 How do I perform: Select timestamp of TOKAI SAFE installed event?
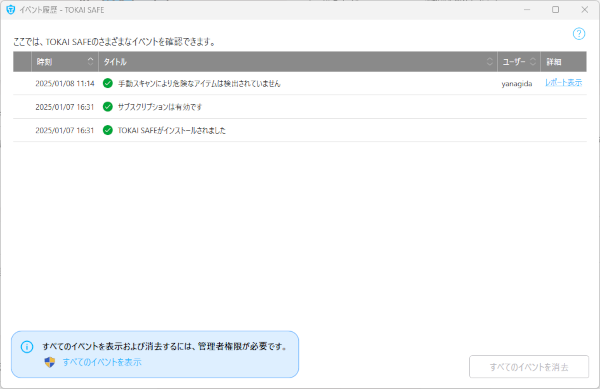pos(65,130)
